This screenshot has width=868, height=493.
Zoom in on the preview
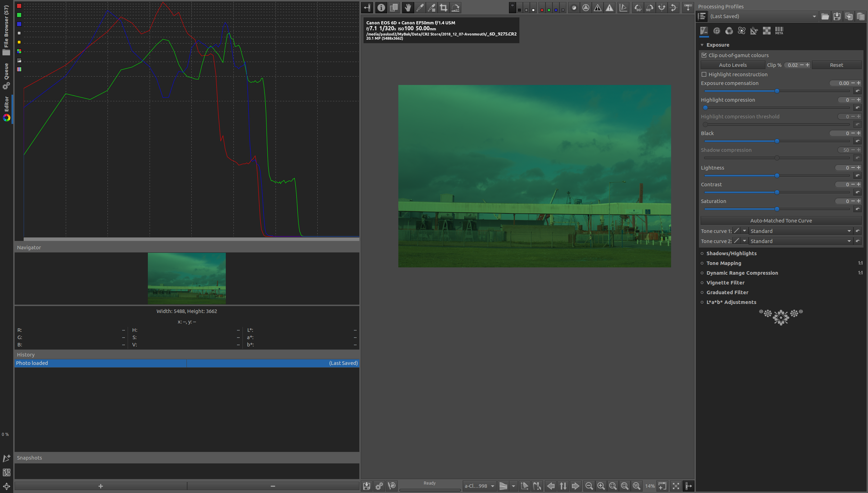pyautogui.click(x=601, y=486)
